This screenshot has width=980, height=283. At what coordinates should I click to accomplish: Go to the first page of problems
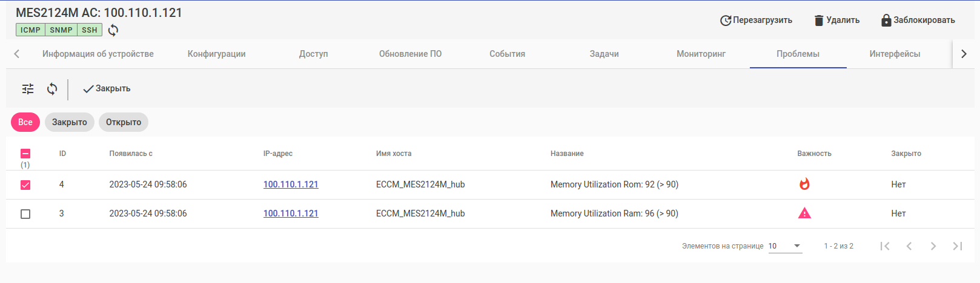point(885,246)
